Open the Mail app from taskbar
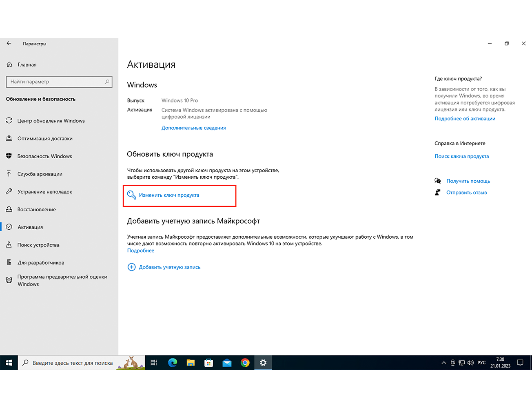 pyautogui.click(x=227, y=363)
